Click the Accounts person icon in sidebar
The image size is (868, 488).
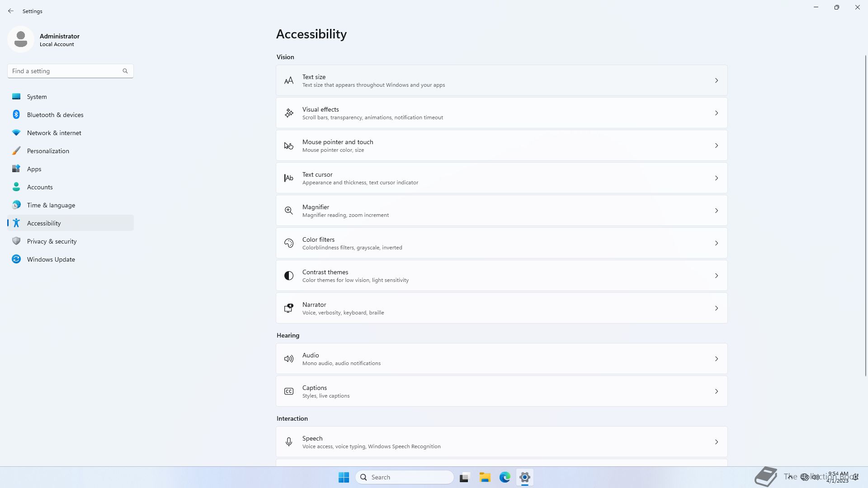pos(16,187)
